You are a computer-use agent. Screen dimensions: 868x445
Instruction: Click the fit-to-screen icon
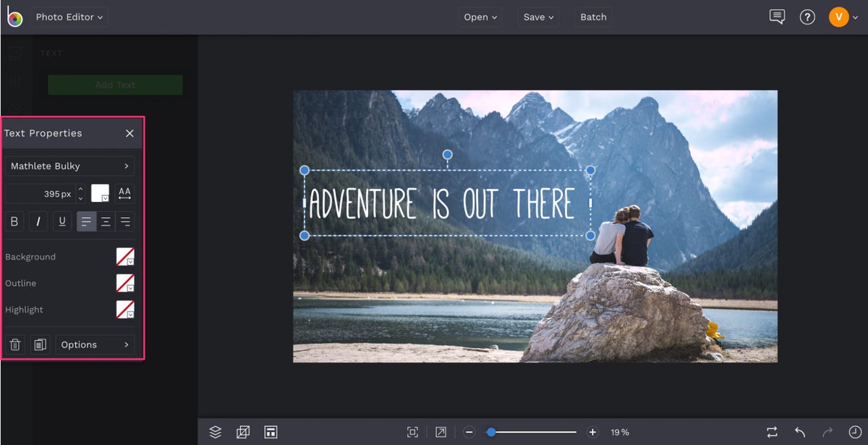click(x=412, y=432)
